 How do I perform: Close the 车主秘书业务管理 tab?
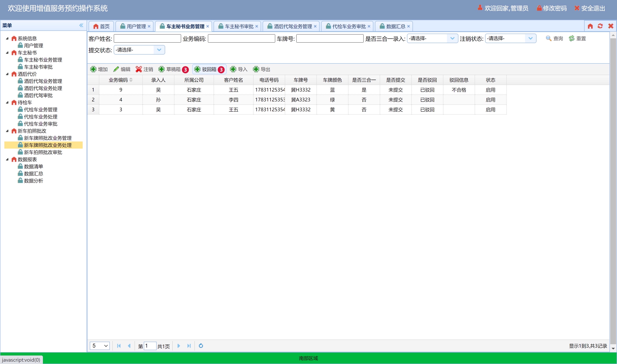tap(208, 26)
